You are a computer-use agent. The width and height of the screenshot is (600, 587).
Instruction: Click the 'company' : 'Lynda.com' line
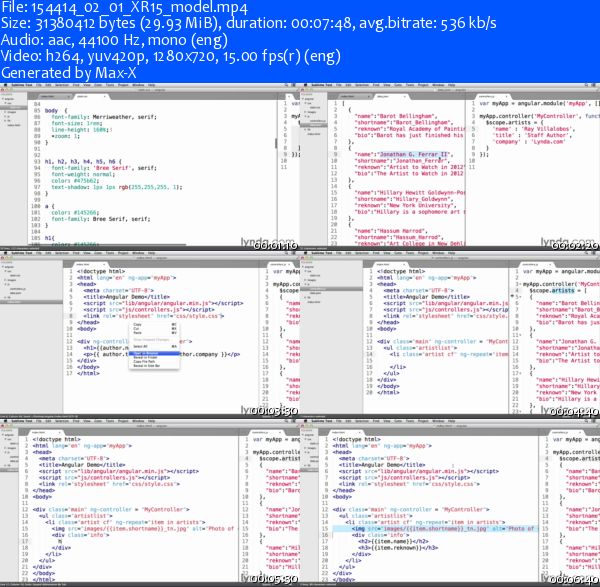click(528, 142)
